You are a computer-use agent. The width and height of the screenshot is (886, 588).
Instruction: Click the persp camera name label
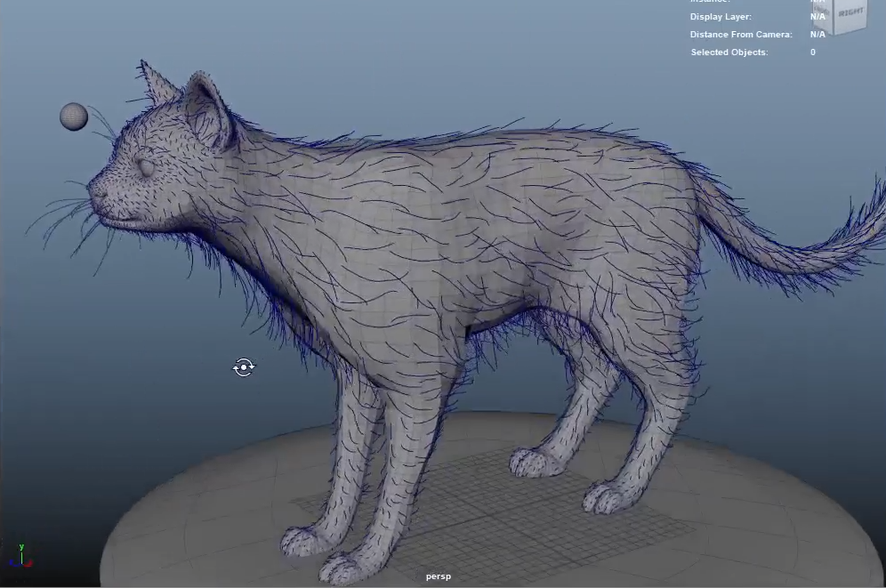coord(438,576)
